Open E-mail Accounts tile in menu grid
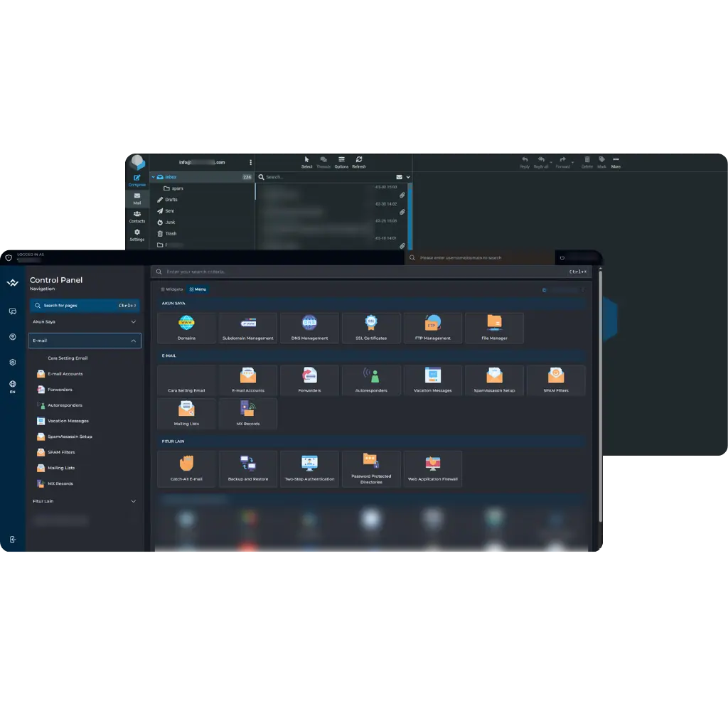 248,380
